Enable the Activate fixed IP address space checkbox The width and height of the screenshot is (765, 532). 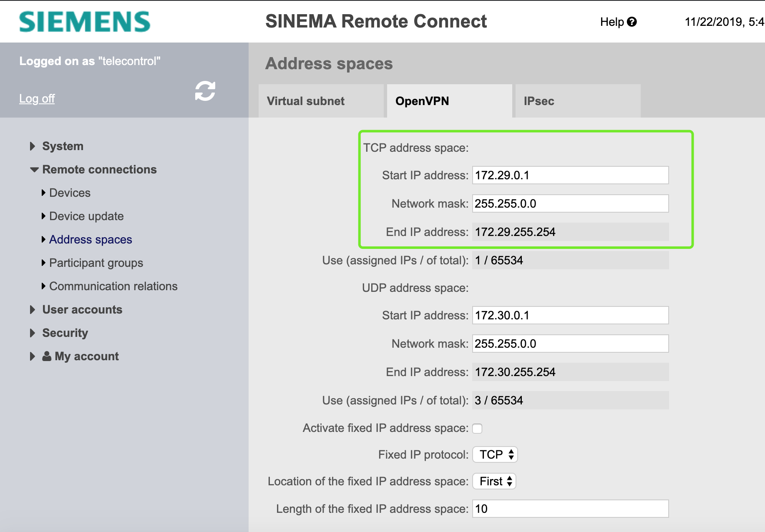477,429
